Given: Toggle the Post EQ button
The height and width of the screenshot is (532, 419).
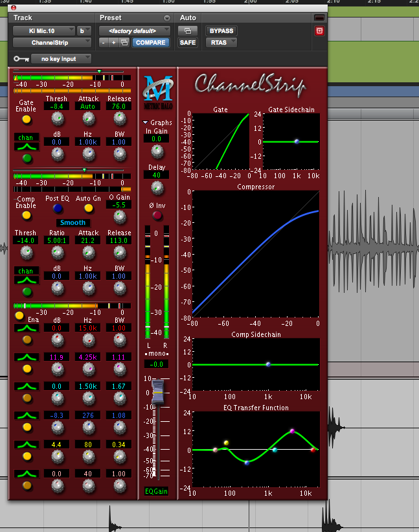Looking at the screenshot, I should pos(58,208).
